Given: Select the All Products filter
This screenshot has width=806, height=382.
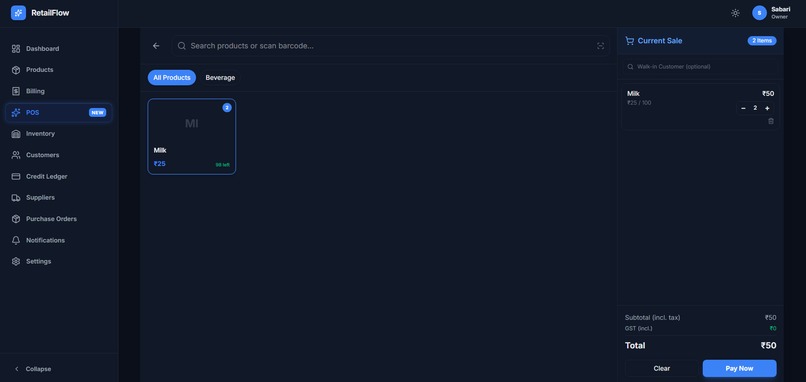Looking at the screenshot, I should (172, 78).
